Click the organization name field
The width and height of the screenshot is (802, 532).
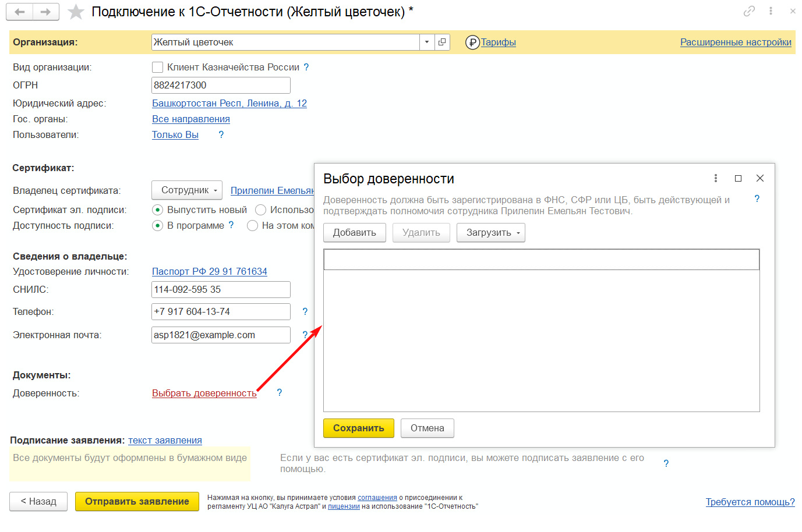285,42
